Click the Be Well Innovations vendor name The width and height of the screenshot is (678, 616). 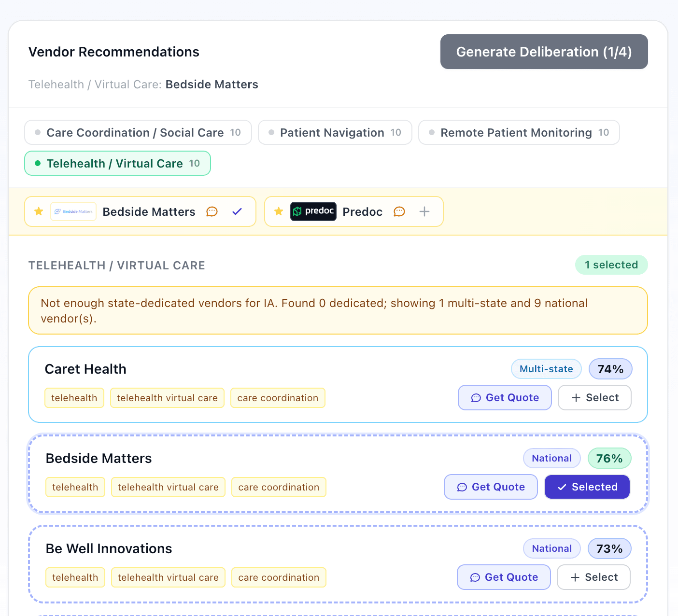(x=109, y=548)
